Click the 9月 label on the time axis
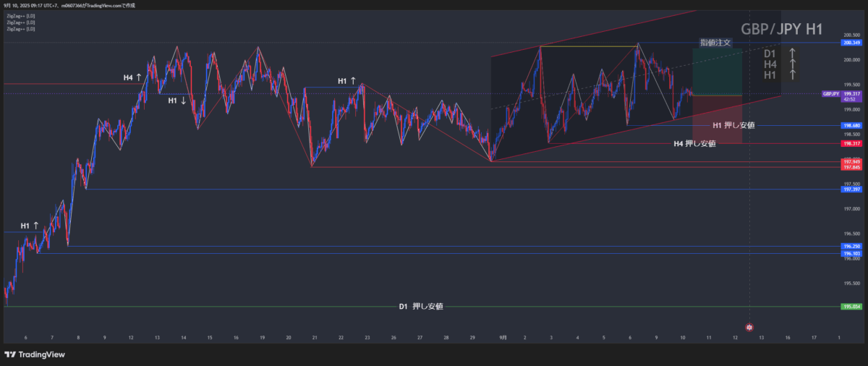 [x=503, y=337]
